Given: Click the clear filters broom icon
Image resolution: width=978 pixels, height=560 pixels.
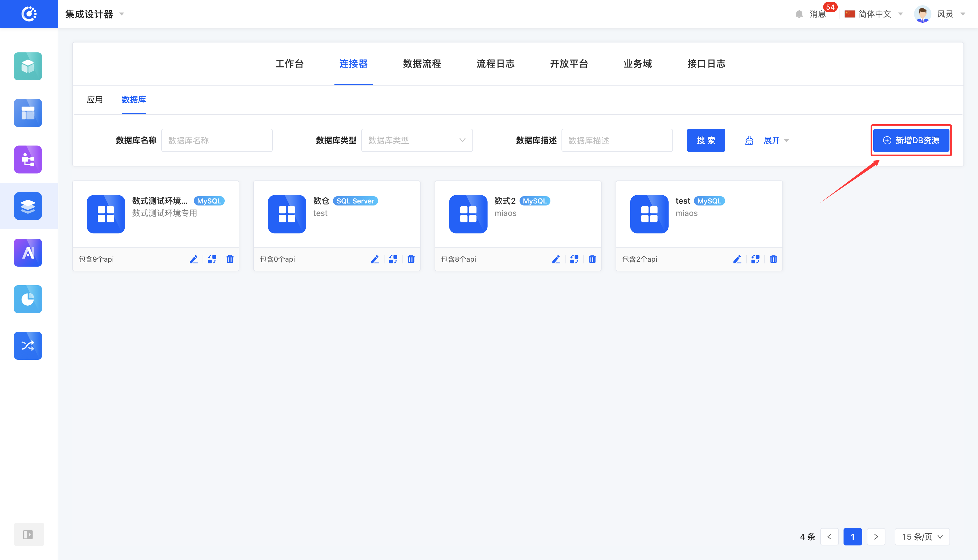Looking at the screenshot, I should point(749,141).
